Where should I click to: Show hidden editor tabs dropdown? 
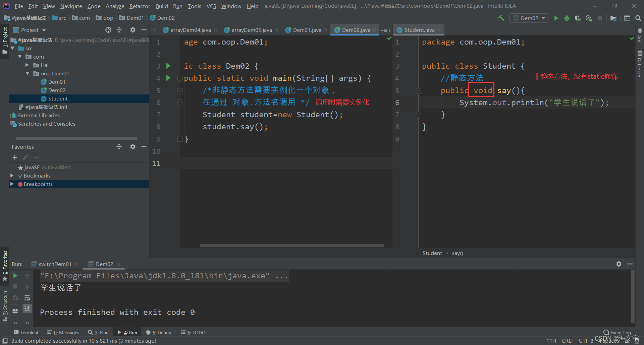[x=385, y=30]
